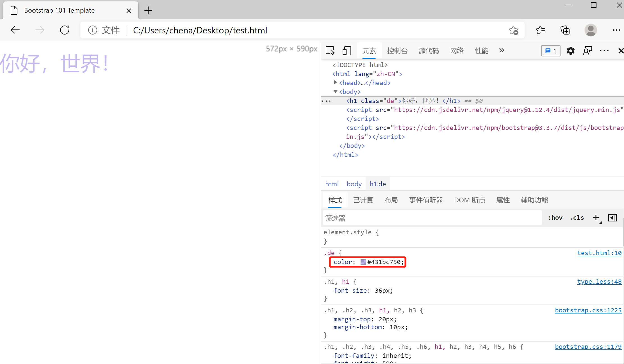Click the feedback person icon in DevTools
This screenshot has height=364, width=624.
(587, 51)
